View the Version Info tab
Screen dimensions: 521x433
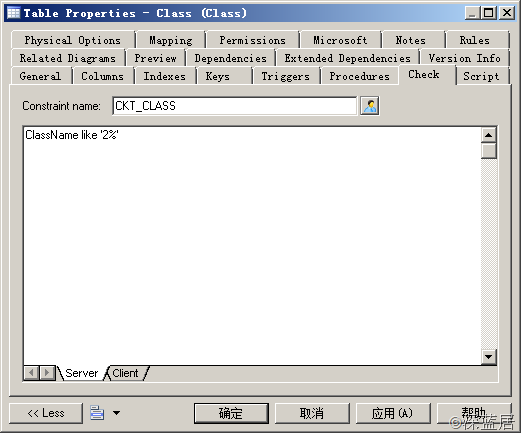(465, 58)
